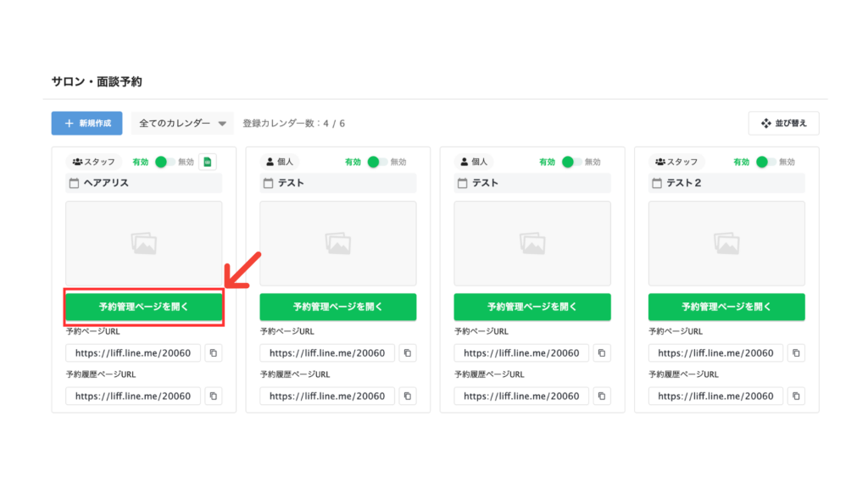Click the ヘアアリス booking page URL field

pyautogui.click(x=133, y=353)
